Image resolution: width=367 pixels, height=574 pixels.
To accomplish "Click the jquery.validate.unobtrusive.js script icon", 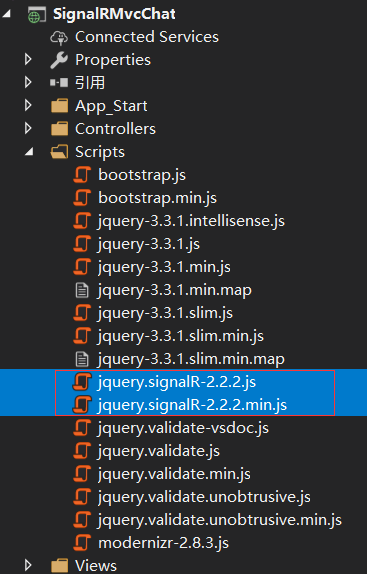I will pos(82,497).
